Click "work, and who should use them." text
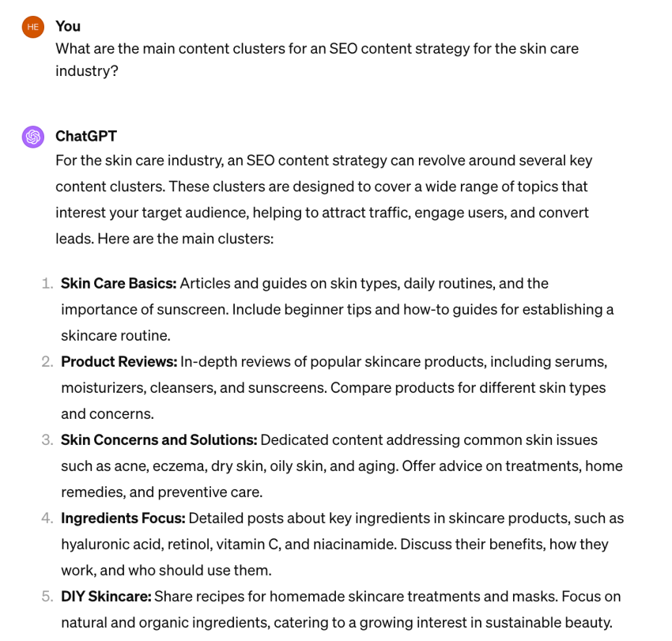672x641 pixels. click(166, 571)
